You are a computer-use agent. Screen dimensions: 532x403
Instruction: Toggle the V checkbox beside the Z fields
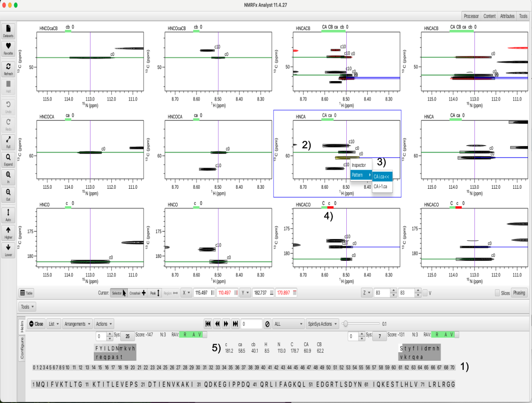pos(425,293)
